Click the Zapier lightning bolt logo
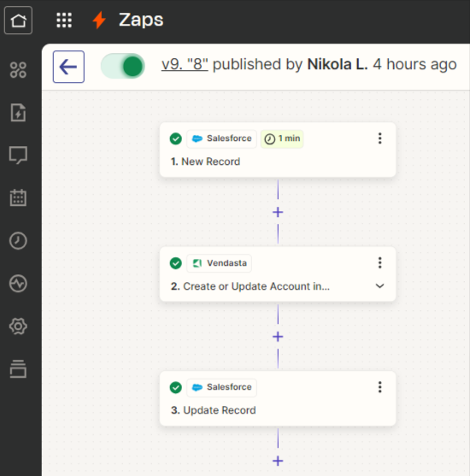Image resolution: width=470 pixels, height=476 pixels. [x=99, y=20]
